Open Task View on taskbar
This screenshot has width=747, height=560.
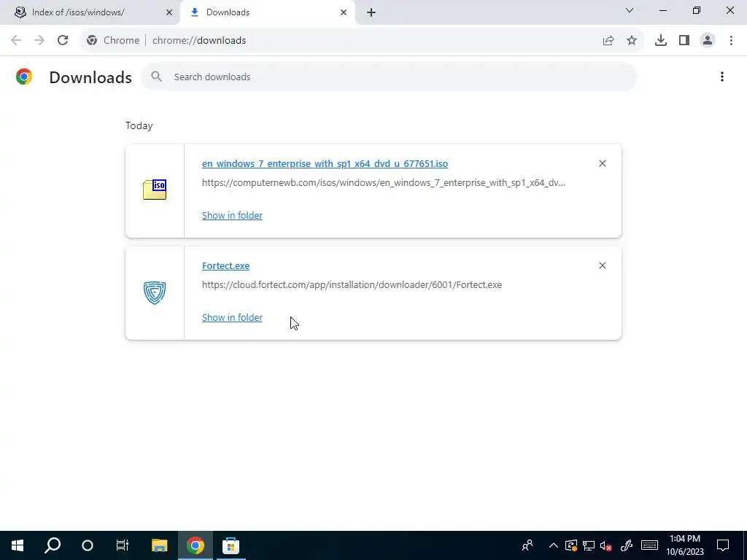coord(123,545)
